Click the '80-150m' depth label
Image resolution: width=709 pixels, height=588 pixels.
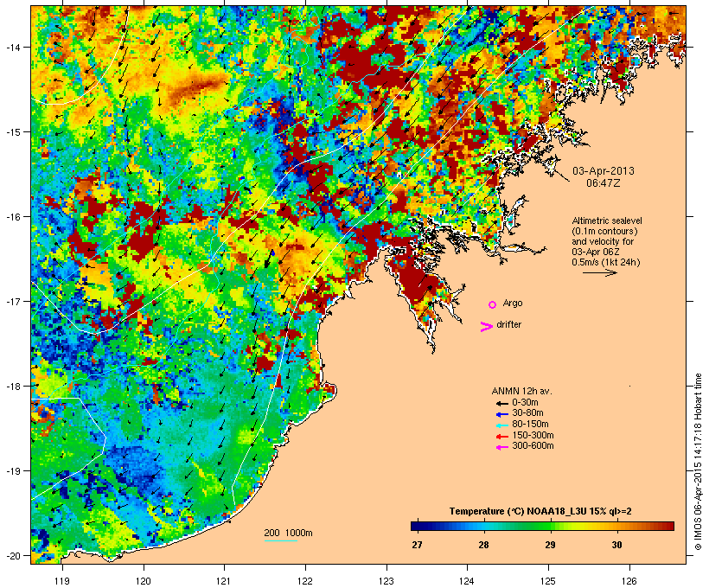[530, 425]
